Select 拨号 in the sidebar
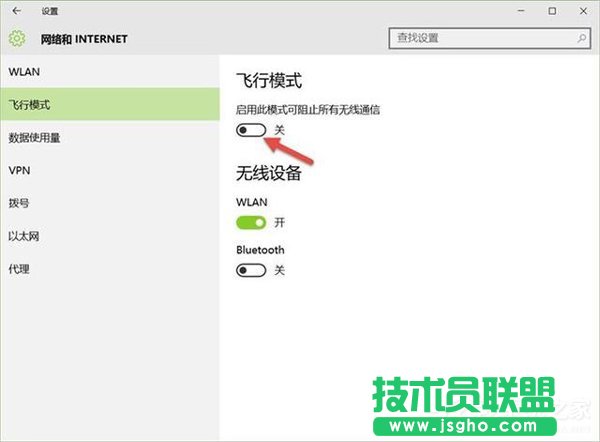Viewport: 600px width, 442px height. pyautogui.click(x=19, y=203)
